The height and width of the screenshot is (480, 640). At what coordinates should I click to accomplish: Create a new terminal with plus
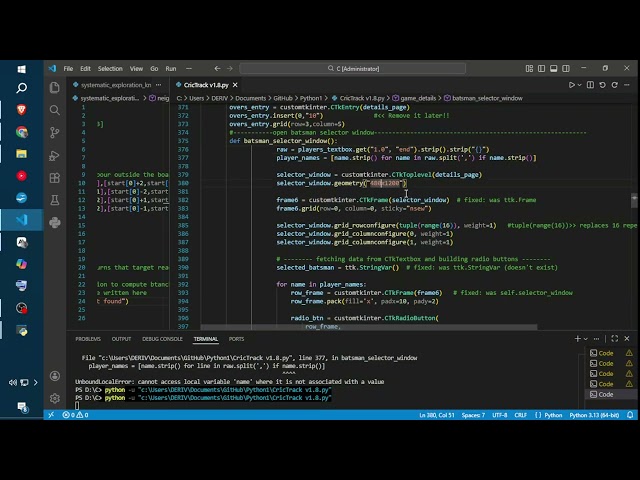577,338
